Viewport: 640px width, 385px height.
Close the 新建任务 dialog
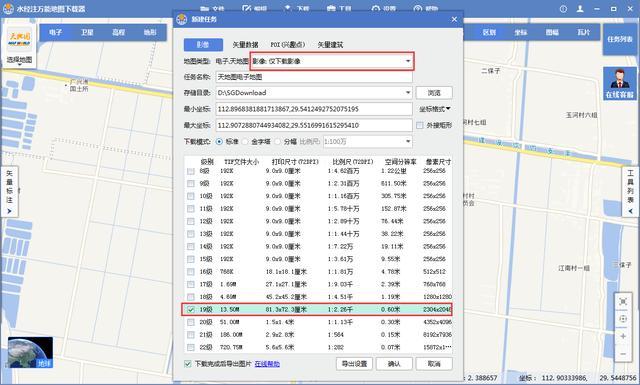[x=454, y=19]
